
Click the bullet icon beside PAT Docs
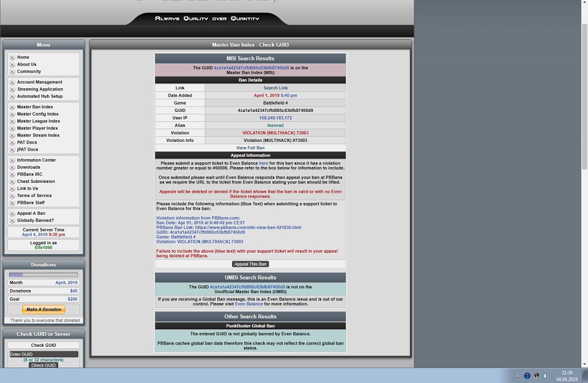pyautogui.click(x=12, y=142)
